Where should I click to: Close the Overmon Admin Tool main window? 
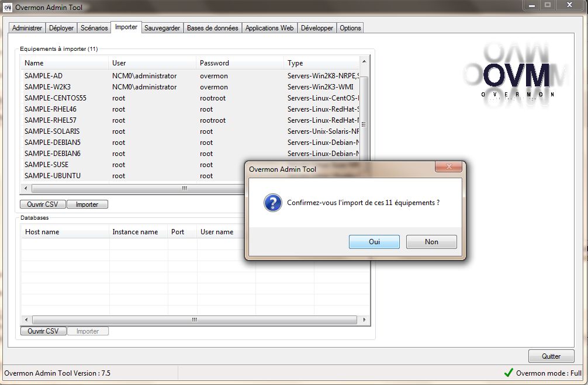570,5
